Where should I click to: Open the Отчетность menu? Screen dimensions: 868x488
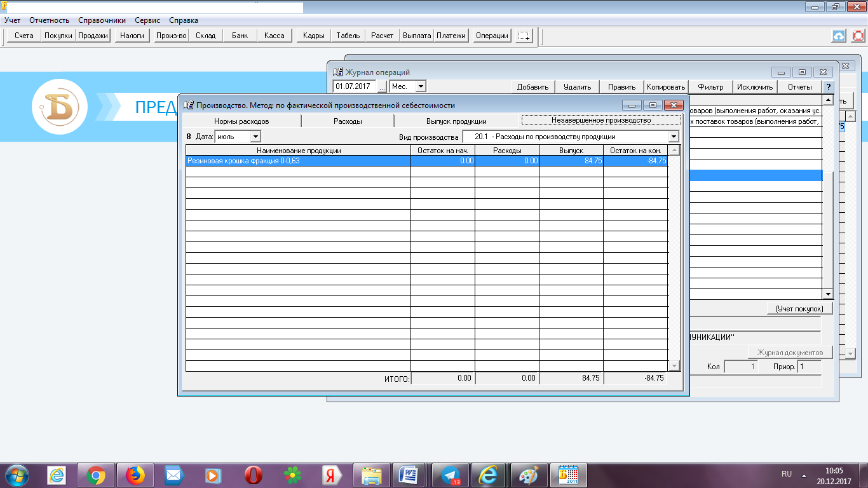49,20
